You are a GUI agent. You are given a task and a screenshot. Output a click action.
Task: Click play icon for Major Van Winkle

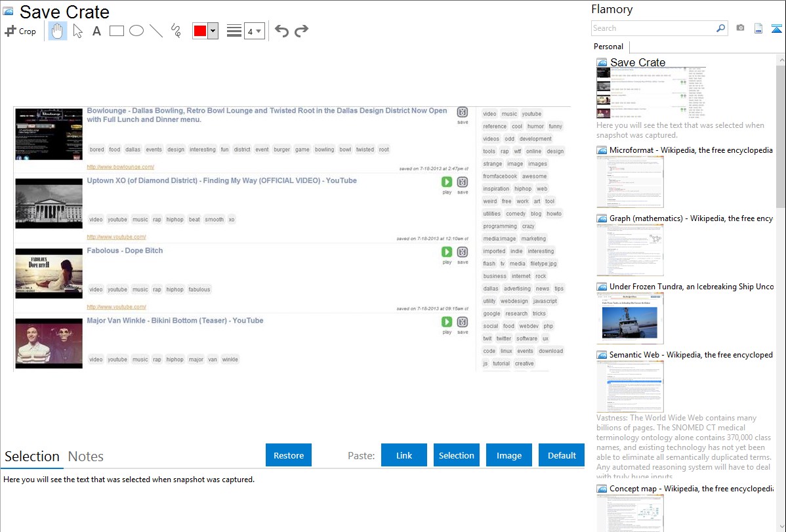[x=447, y=322]
